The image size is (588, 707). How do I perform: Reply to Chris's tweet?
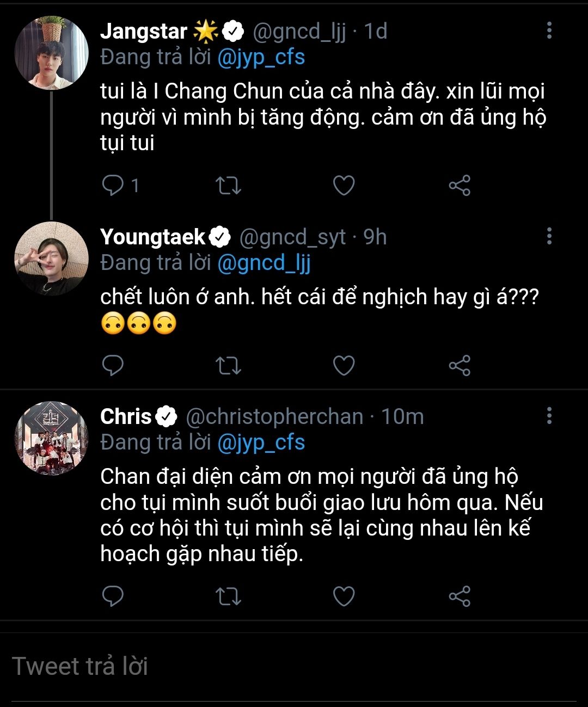click(113, 596)
